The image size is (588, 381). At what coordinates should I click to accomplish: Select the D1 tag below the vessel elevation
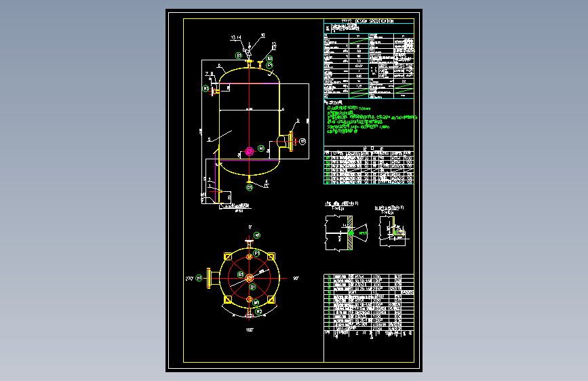(250, 187)
